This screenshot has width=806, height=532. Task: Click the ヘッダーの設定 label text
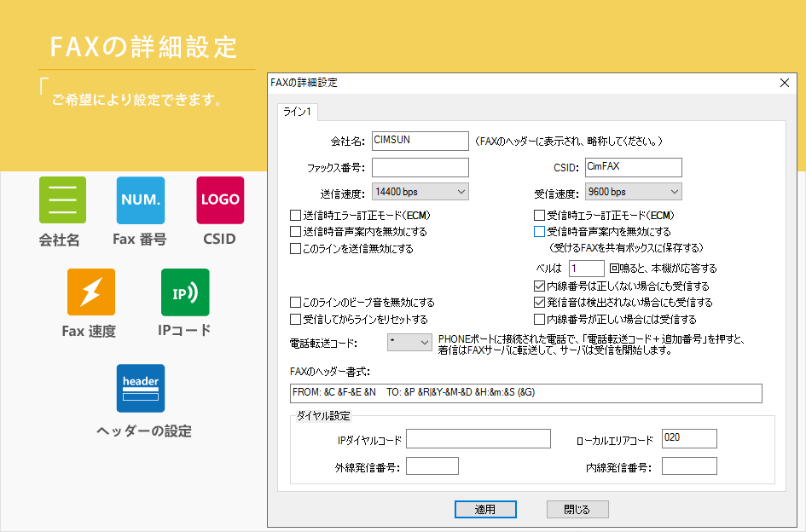[144, 431]
